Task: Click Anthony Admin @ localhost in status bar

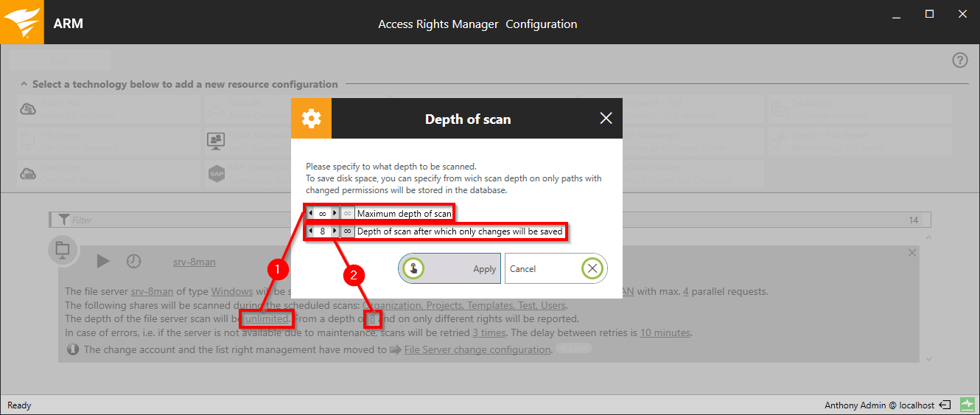Action: pos(879,405)
